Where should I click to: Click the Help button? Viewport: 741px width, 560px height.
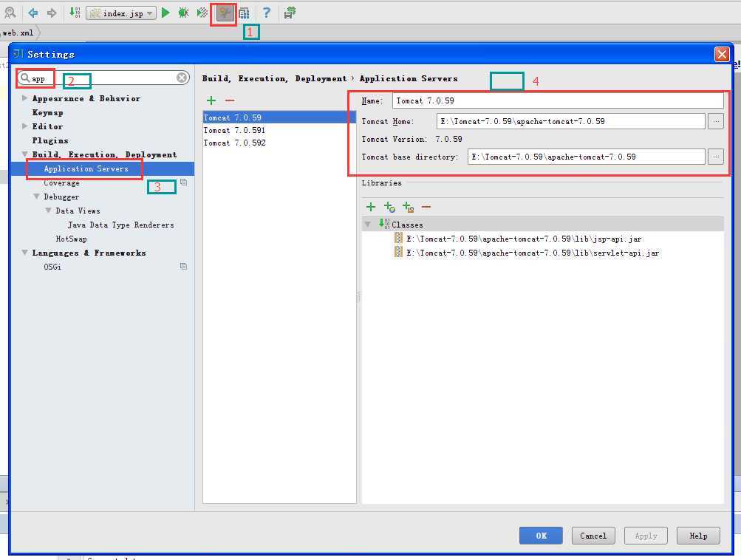(x=698, y=536)
